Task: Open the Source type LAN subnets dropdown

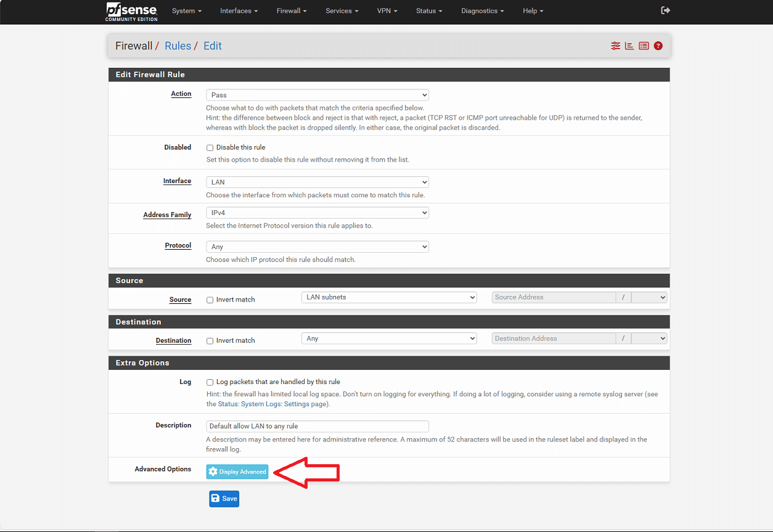Action: click(389, 297)
